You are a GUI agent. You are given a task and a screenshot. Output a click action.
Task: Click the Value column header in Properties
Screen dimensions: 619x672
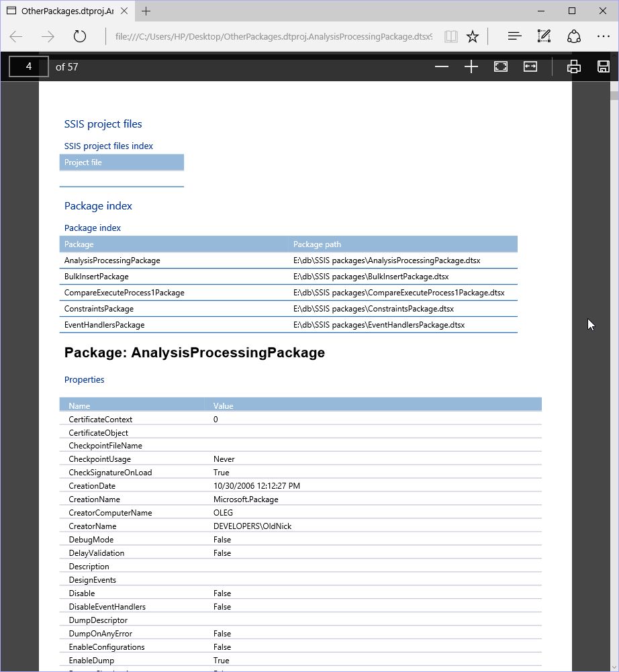coord(224,406)
